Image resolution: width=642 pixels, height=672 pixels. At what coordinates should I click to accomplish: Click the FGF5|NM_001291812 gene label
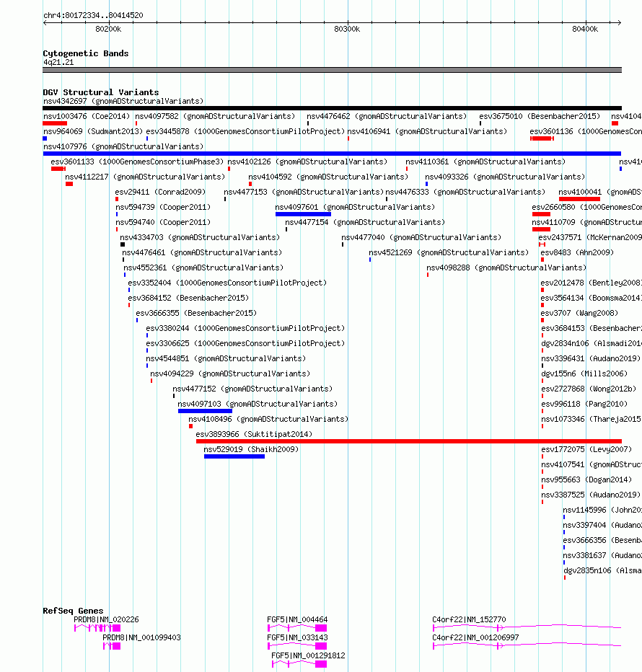(308, 655)
